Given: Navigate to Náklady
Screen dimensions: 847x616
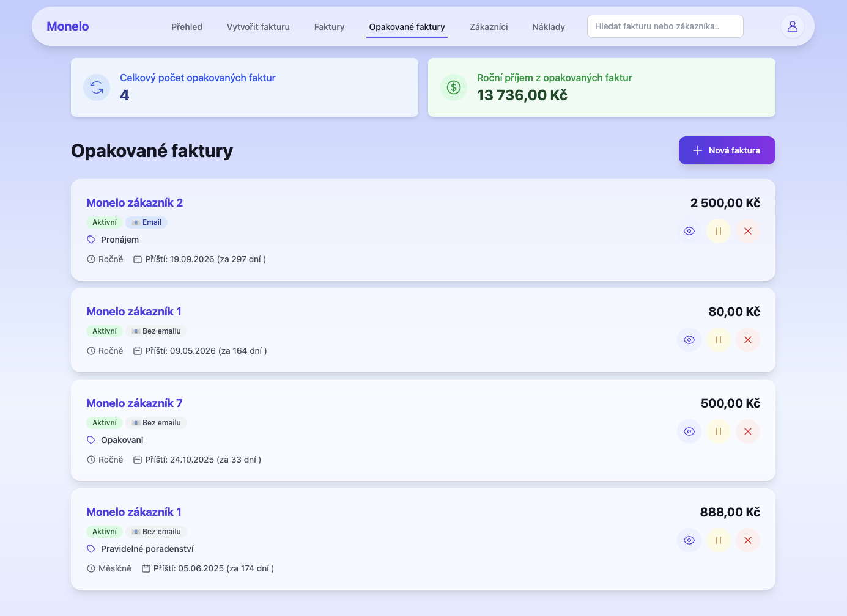Looking at the screenshot, I should click(x=548, y=27).
